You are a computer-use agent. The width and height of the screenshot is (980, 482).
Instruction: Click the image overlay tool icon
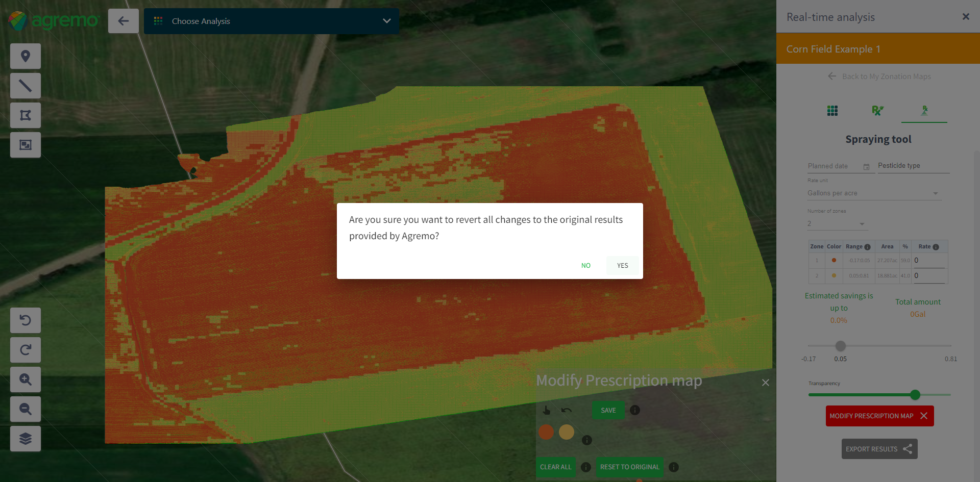(x=26, y=145)
